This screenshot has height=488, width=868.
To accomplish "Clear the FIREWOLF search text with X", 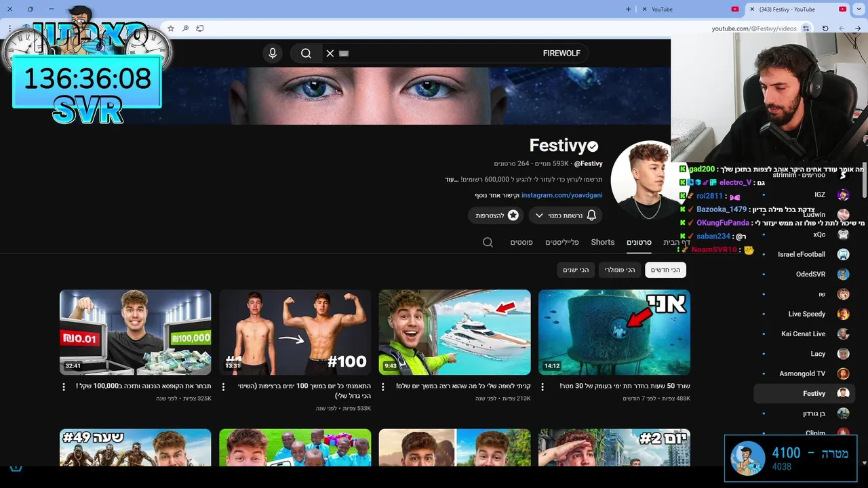I will pyautogui.click(x=330, y=54).
